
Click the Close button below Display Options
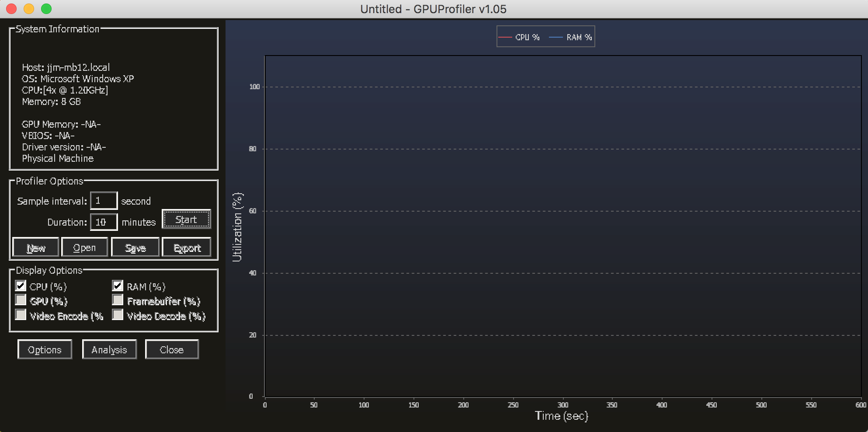pyautogui.click(x=172, y=349)
